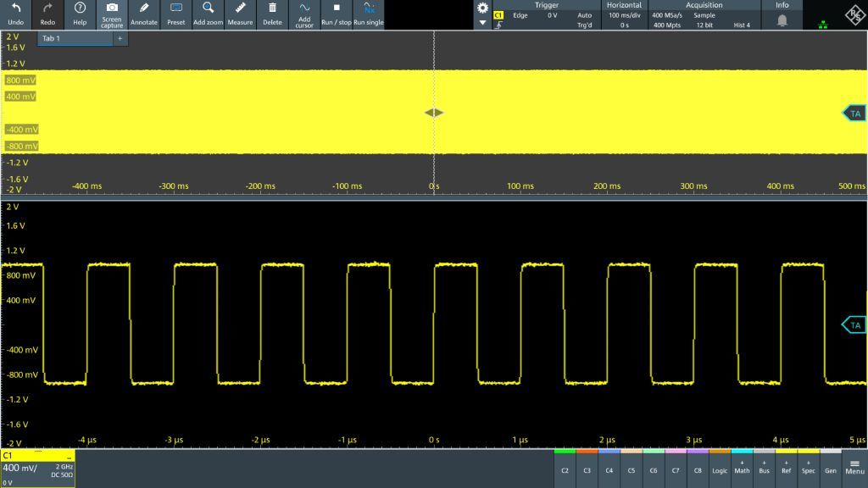Click the Sample acquisition mode label
868x488 pixels.
point(704,15)
